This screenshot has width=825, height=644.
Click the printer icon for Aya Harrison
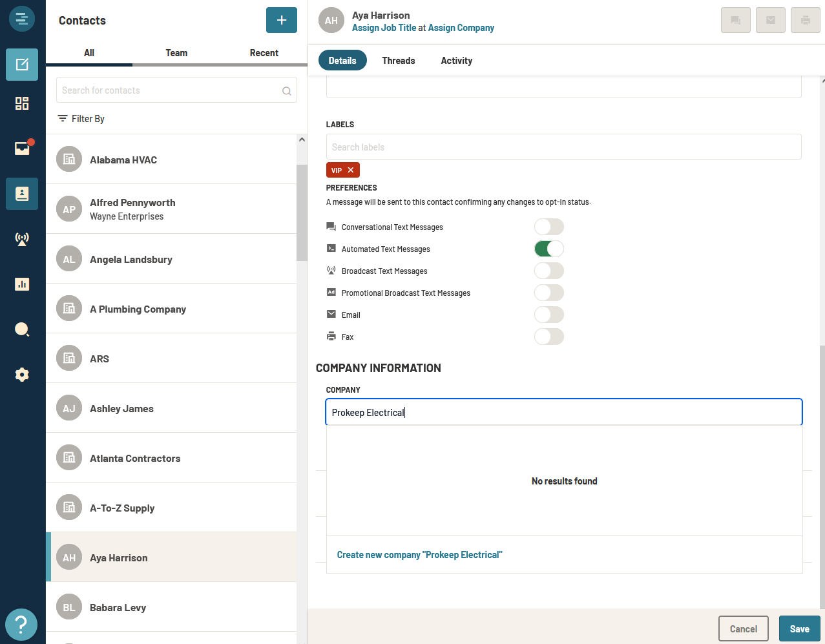point(805,20)
